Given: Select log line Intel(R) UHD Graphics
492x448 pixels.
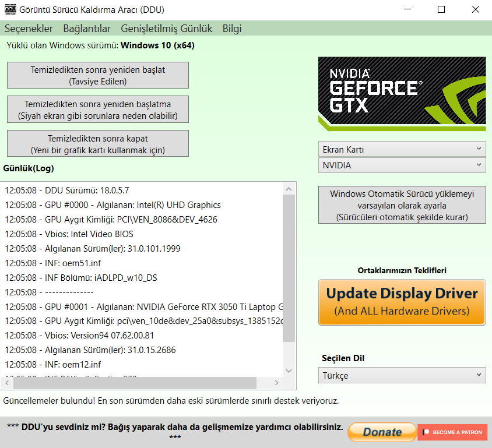Looking at the screenshot, I should 113,205.
